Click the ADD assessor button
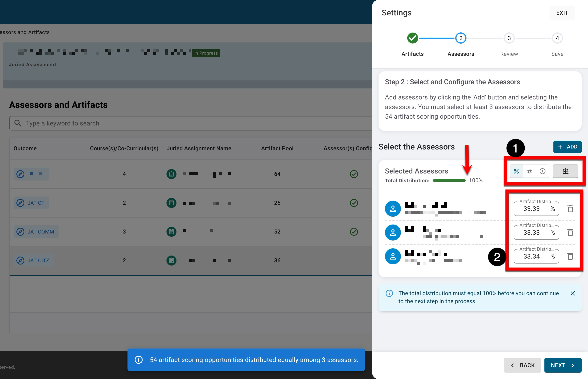588x379 pixels. click(x=567, y=147)
